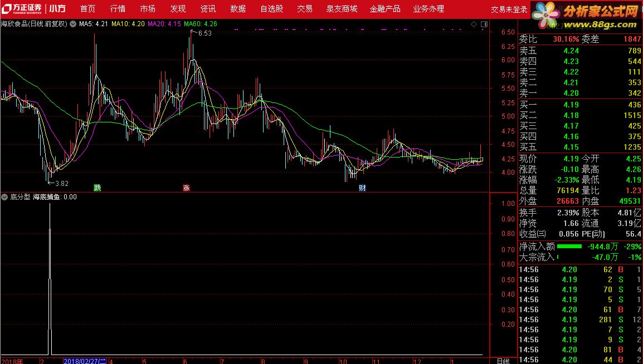
Task: Click the 卖四 price 4.23
Action: point(571,61)
